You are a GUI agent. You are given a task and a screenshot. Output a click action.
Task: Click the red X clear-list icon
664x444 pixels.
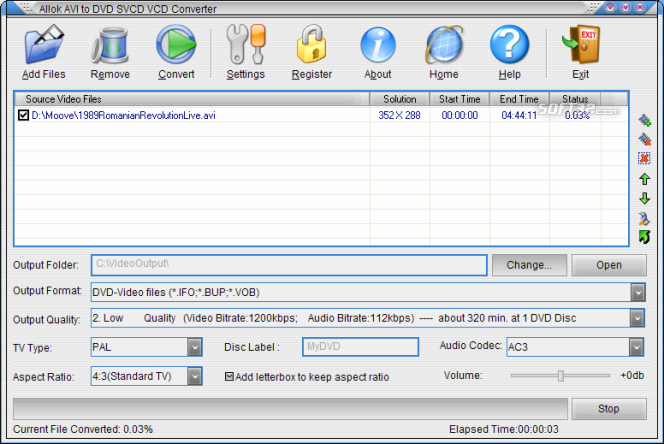(645, 158)
